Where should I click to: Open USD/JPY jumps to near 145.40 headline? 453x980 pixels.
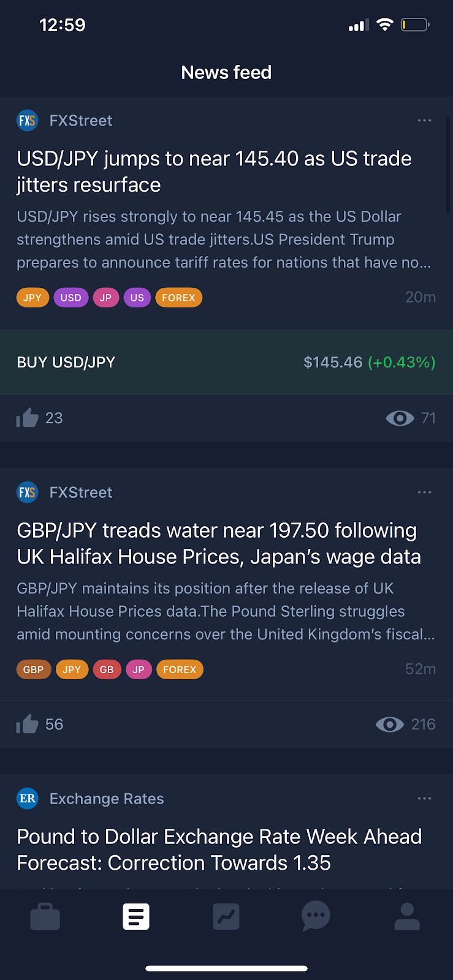(x=214, y=171)
